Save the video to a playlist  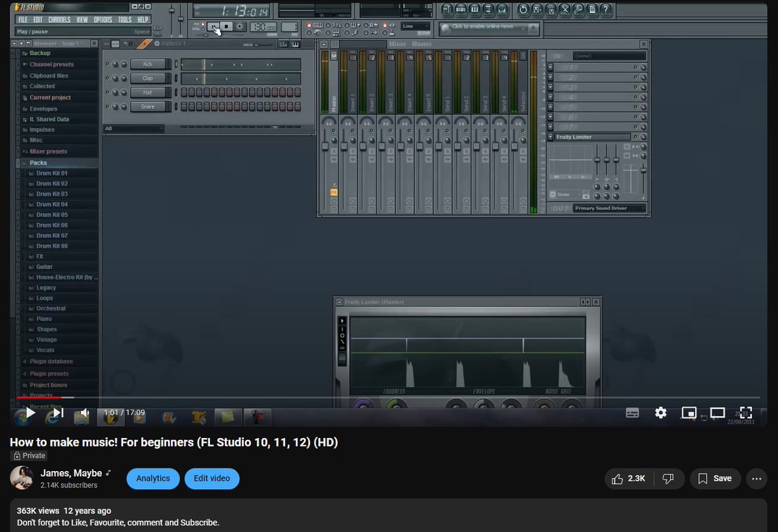pyautogui.click(x=715, y=479)
